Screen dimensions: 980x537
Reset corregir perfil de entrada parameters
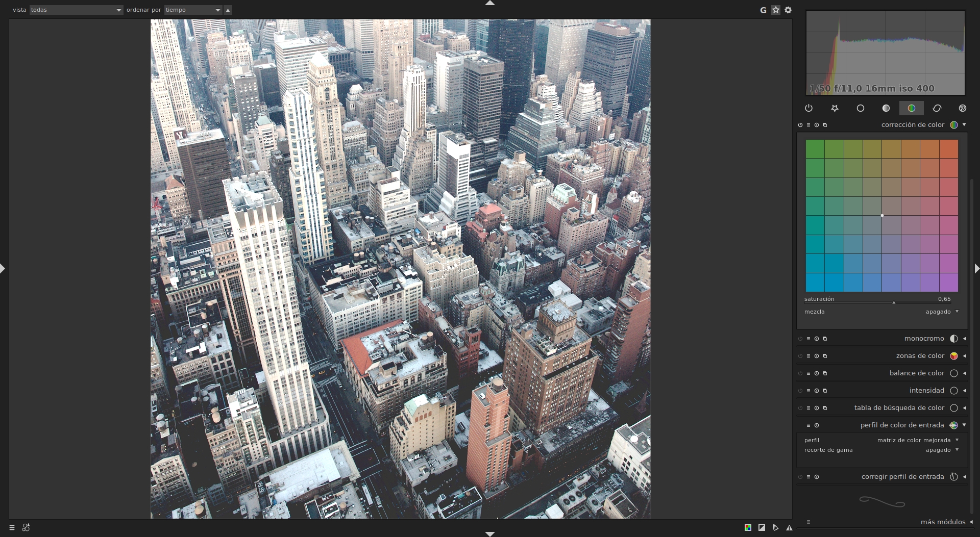click(x=817, y=477)
